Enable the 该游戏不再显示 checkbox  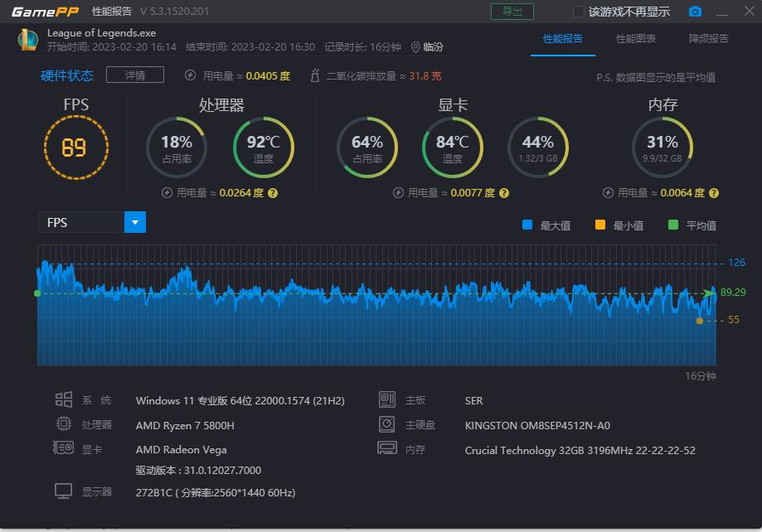point(579,12)
